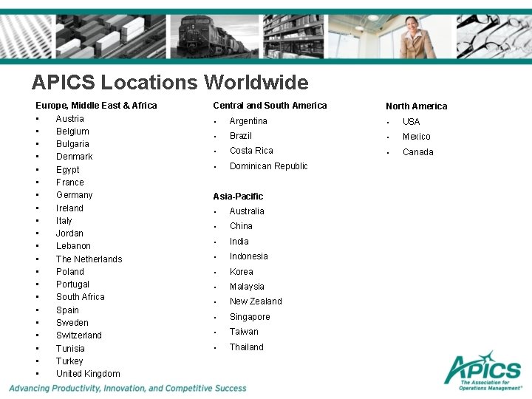This screenshot has height=399, width=532.
Task: Select 'Bulgaria' in the list
Action: pyautogui.click(x=72, y=144)
